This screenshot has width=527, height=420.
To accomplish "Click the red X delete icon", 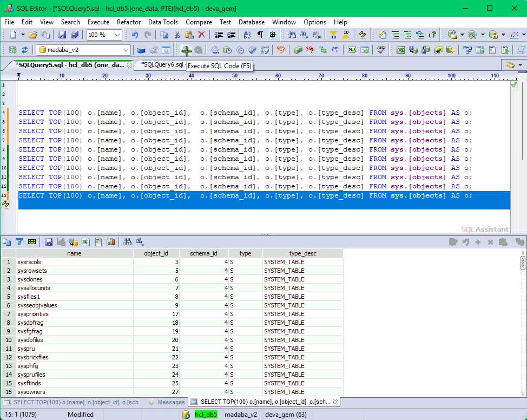I will tap(202, 35).
